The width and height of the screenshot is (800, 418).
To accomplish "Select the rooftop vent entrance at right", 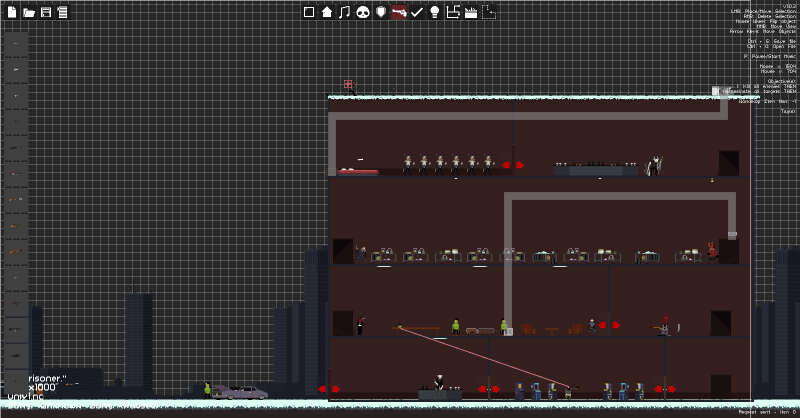I will [x=715, y=91].
